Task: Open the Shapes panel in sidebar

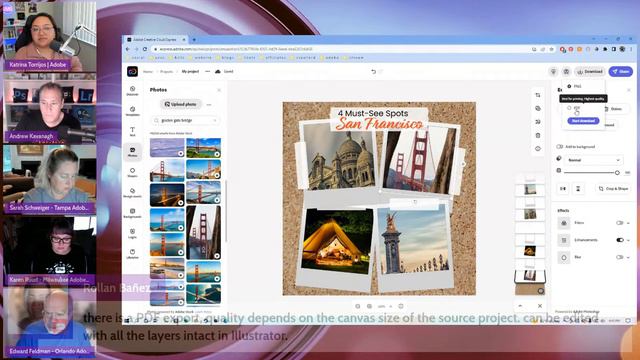Action: (x=132, y=172)
